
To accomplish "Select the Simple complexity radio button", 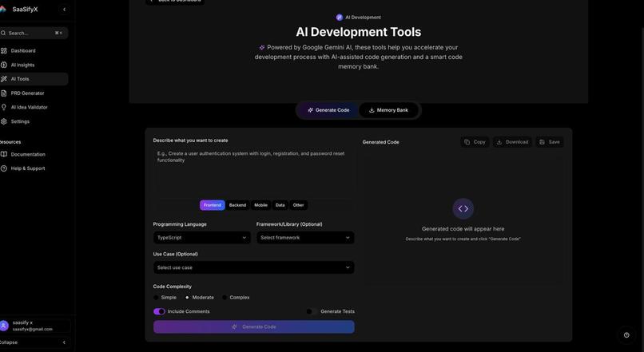I will pyautogui.click(x=156, y=298).
